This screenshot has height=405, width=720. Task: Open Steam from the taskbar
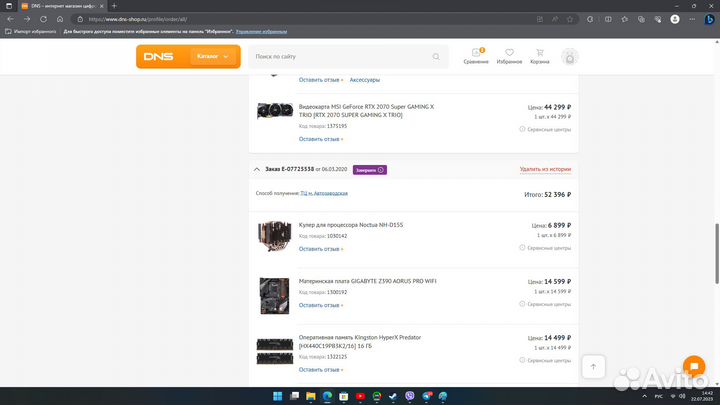coord(393,396)
